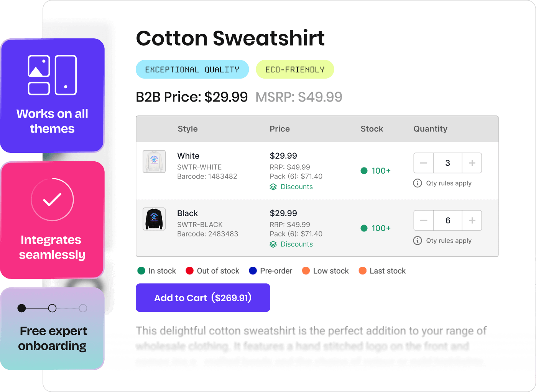The image size is (536, 392).
Task: Click the info icon next to White quantity rules
Action: tap(417, 183)
